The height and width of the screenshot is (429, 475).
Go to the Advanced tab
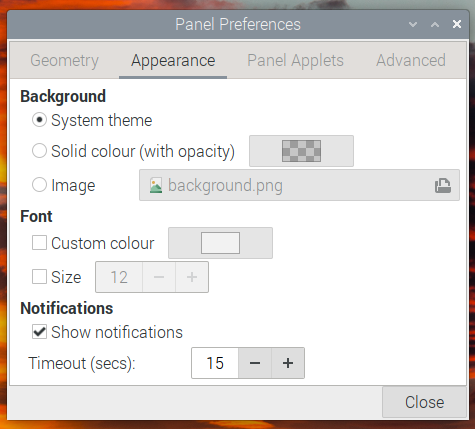(x=411, y=61)
